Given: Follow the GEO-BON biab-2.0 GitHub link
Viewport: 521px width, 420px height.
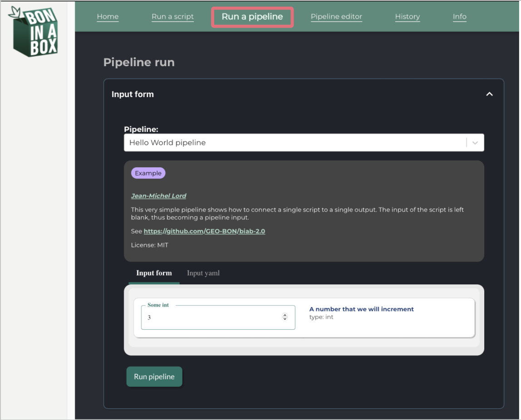Looking at the screenshot, I should tap(204, 231).
